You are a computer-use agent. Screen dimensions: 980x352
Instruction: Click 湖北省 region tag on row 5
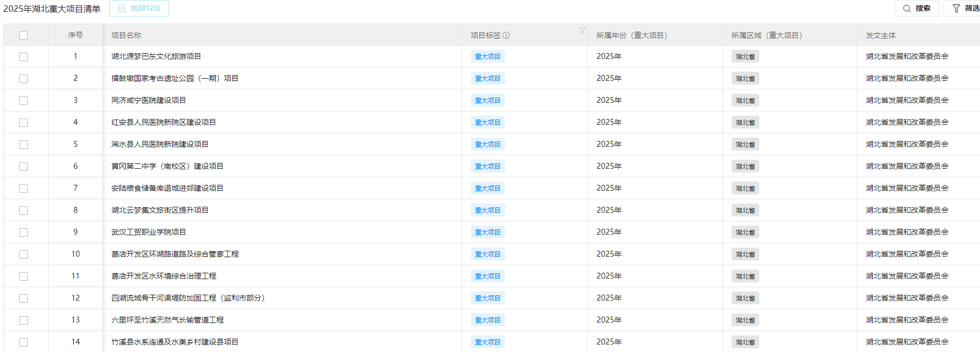[745, 145]
